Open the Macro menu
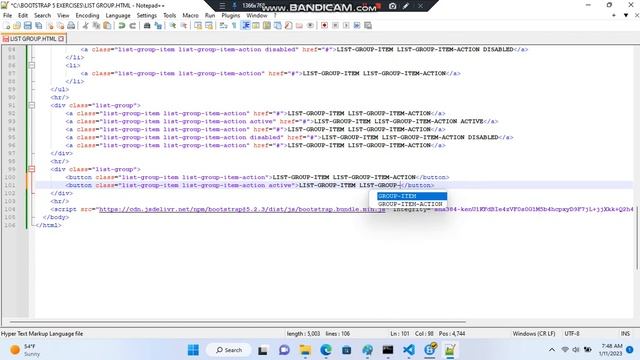640x360 pixels. coord(190,16)
